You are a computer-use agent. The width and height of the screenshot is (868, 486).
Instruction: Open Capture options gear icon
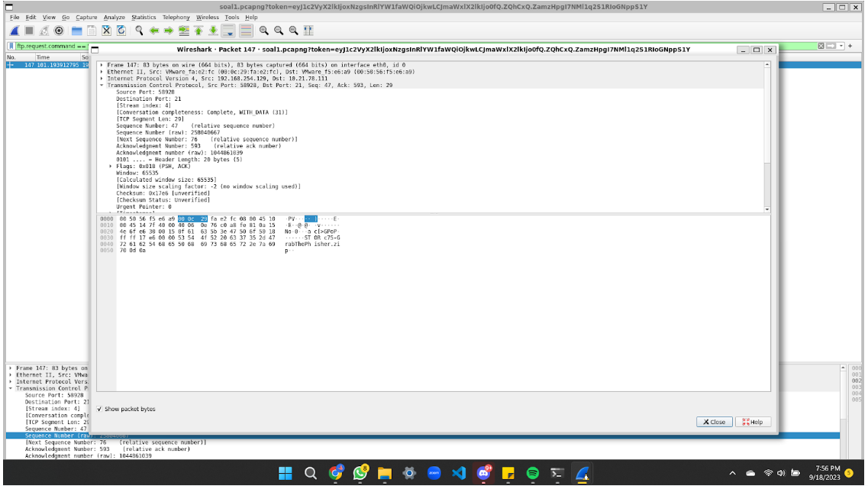tap(59, 31)
